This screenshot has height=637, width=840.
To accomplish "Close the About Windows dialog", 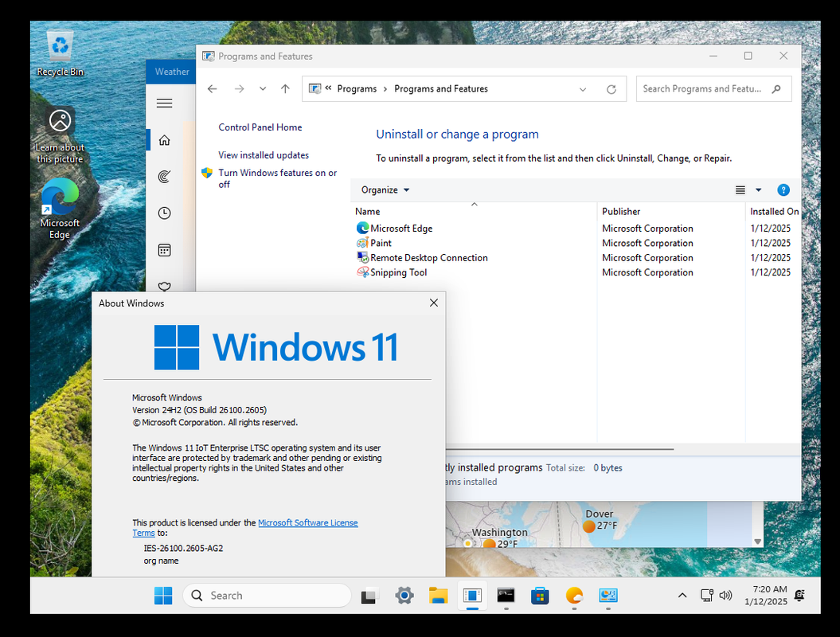I will pyautogui.click(x=434, y=303).
